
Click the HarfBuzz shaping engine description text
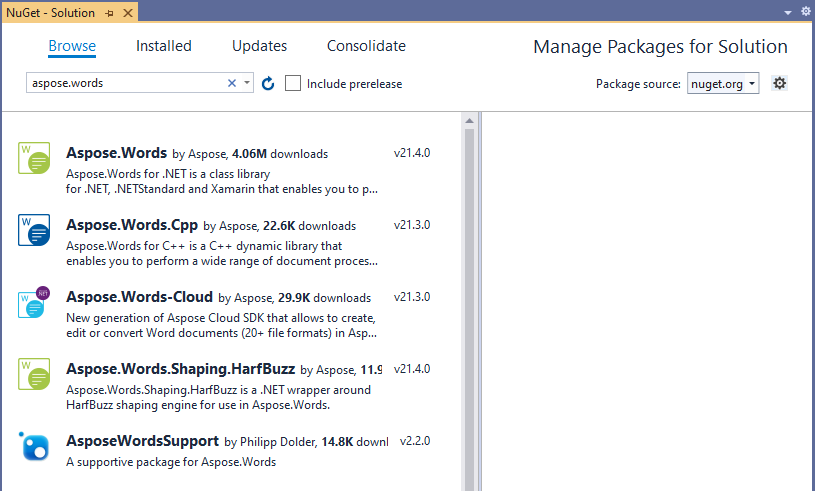point(218,397)
